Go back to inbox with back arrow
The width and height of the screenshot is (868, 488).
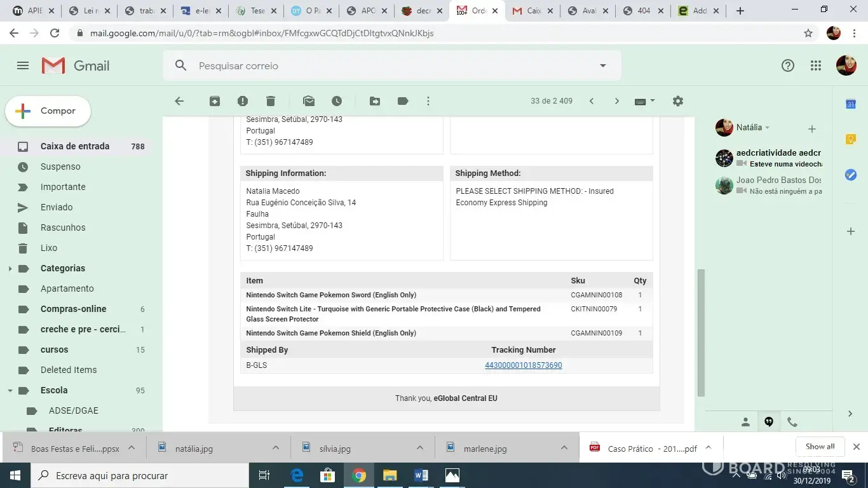coord(179,101)
